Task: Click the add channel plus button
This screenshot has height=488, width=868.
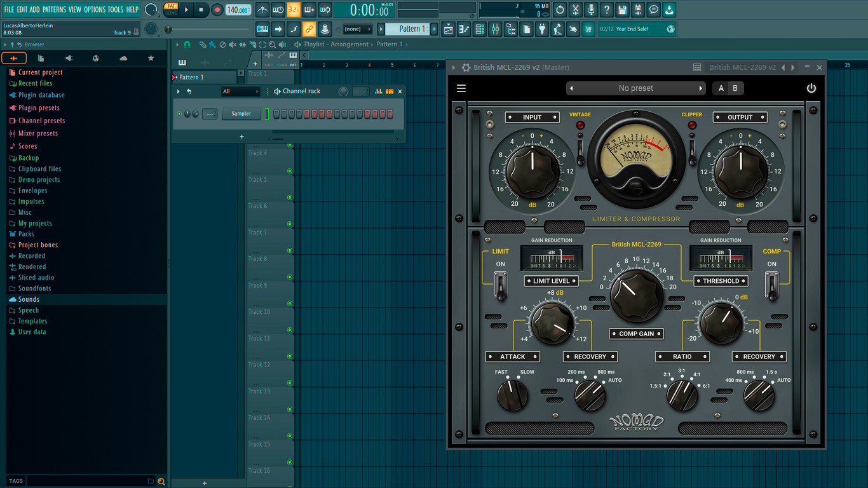Action: [241, 137]
